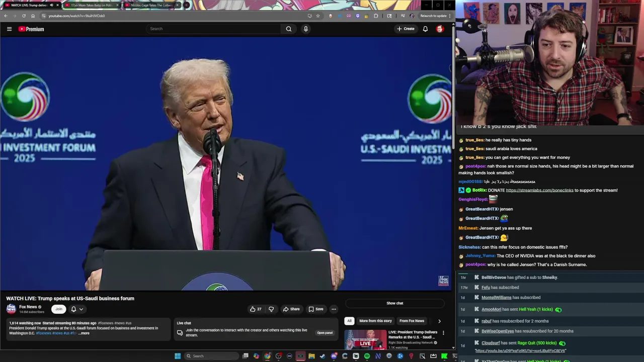This screenshot has height=362, width=644.
Task: Click Sicknehss chat username
Action: pyautogui.click(x=469, y=247)
